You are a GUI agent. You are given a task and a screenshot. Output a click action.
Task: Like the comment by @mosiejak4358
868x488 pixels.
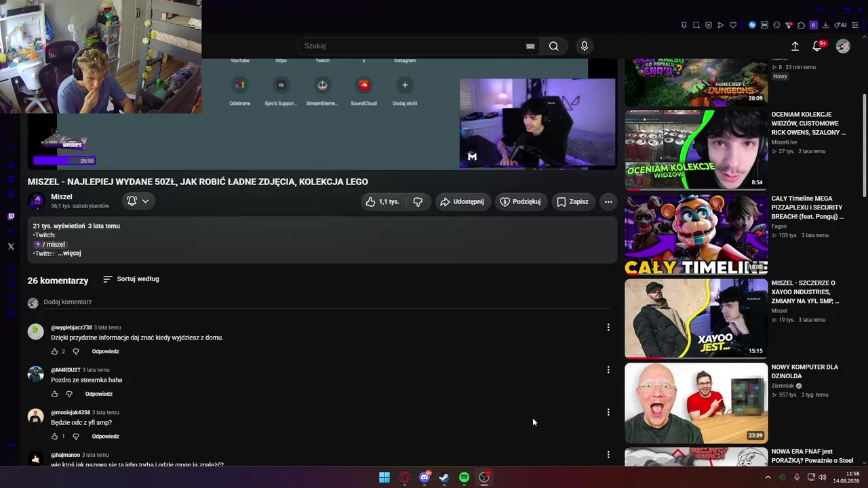[55, 436]
